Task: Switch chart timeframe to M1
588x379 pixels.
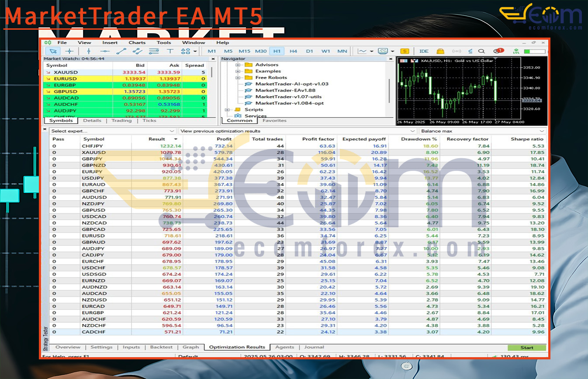Action: coord(212,51)
